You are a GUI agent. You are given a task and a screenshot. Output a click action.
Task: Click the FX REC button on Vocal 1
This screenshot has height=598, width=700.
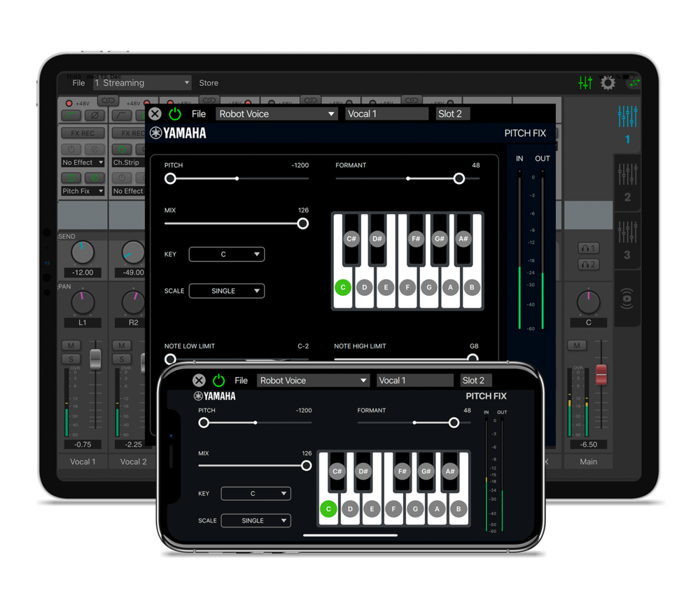point(83,133)
